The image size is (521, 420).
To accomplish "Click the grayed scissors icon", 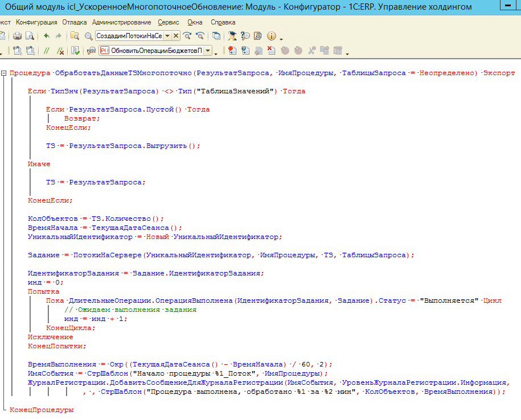I will click(x=311, y=51).
